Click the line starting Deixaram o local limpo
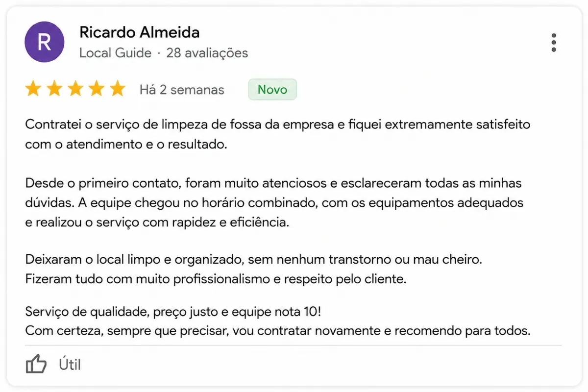This screenshot has width=588, height=392. click(254, 260)
